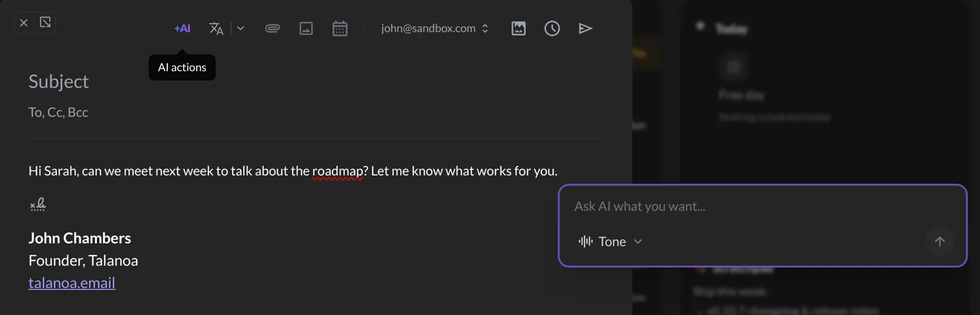Click the misspelled word roadmap
Viewport: 980px width, 315px height.
(337, 171)
